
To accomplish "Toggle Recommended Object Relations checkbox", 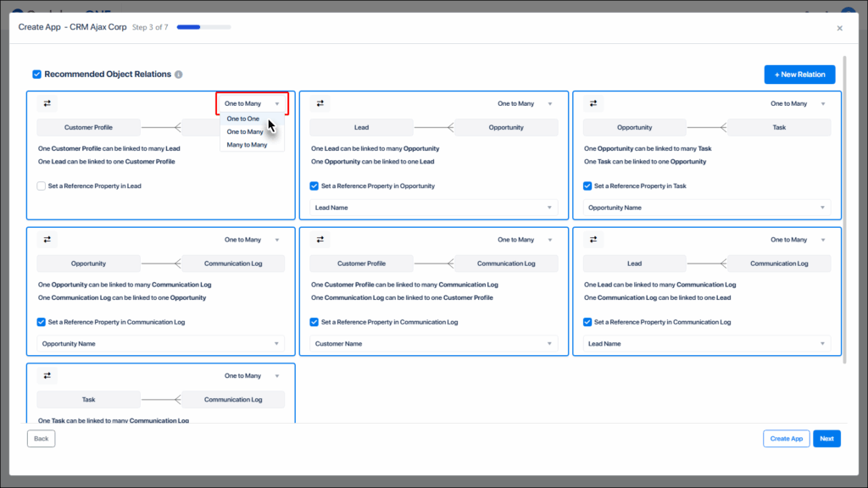I will click(x=36, y=75).
